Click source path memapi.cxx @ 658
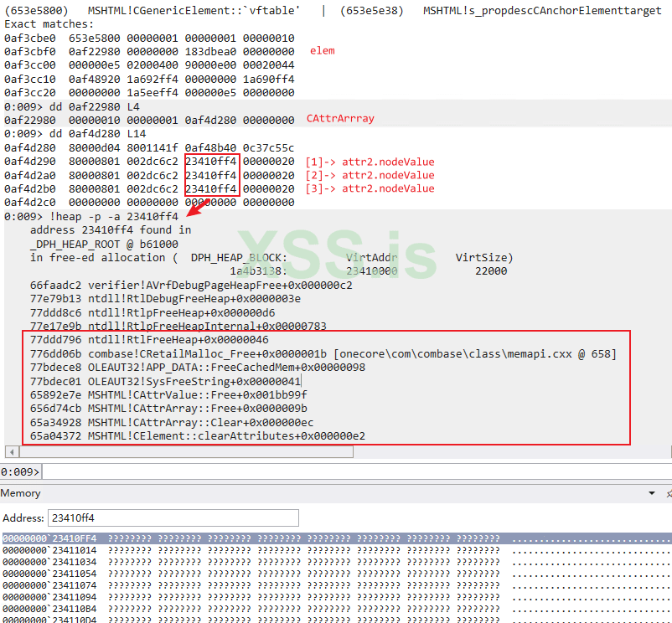The height and width of the screenshot is (623, 672). [475, 354]
